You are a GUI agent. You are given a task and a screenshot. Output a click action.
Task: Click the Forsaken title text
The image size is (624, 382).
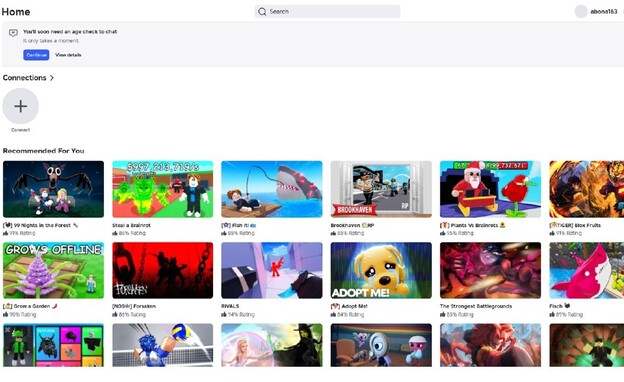(134, 306)
